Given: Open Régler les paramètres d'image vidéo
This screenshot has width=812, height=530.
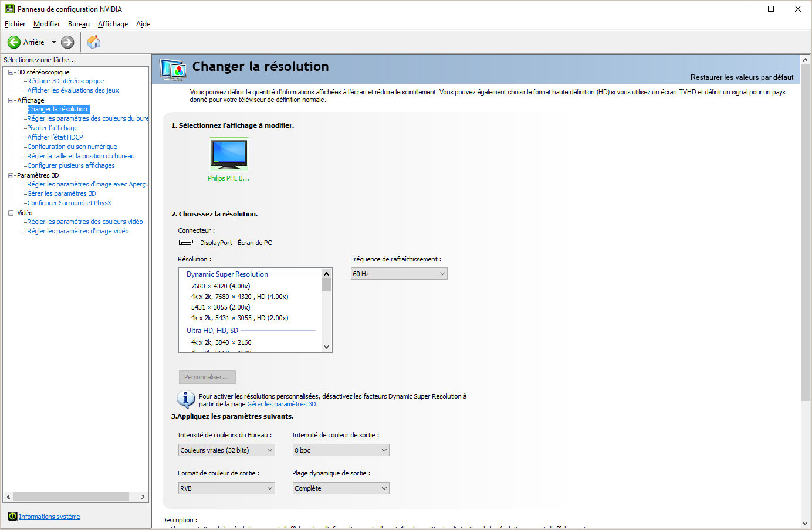Looking at the screenshot, I should click(78, 231).
